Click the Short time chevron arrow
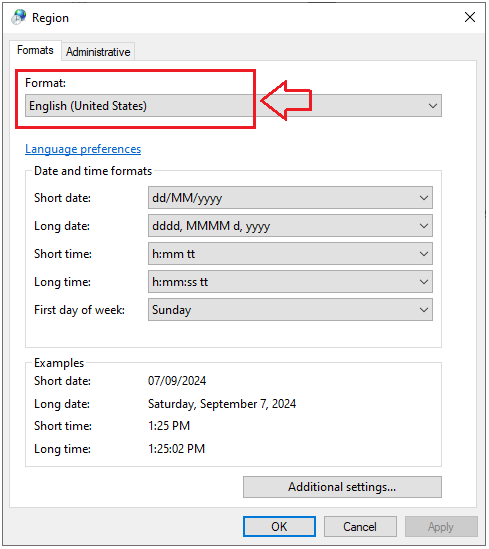The height and width of the screenshot is (549, 489). pyautogui.click(x=424, y=254)
